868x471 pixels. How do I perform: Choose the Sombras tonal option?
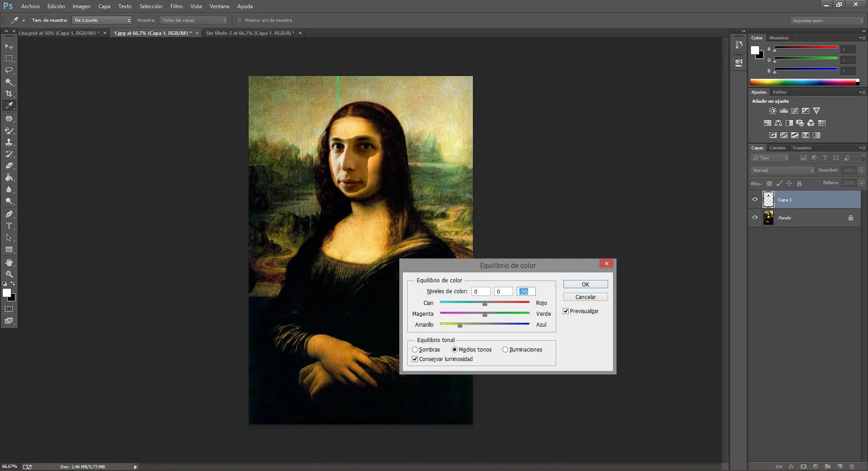click(x=415, y=350)
